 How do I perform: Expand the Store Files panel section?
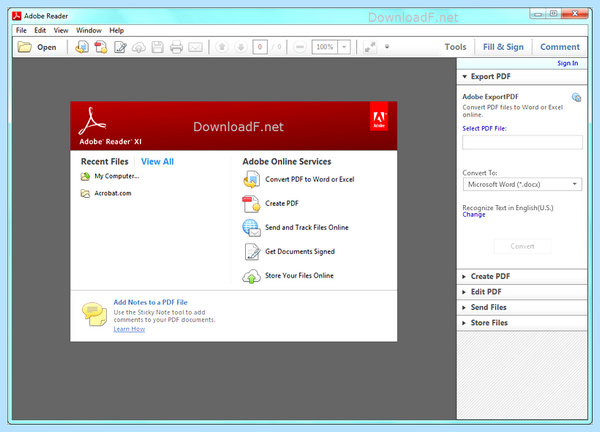click(x=522, y=323)
